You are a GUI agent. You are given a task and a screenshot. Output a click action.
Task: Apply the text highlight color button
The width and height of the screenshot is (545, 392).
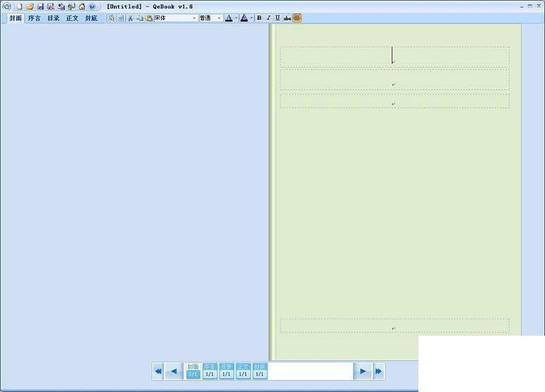[244, 18]
